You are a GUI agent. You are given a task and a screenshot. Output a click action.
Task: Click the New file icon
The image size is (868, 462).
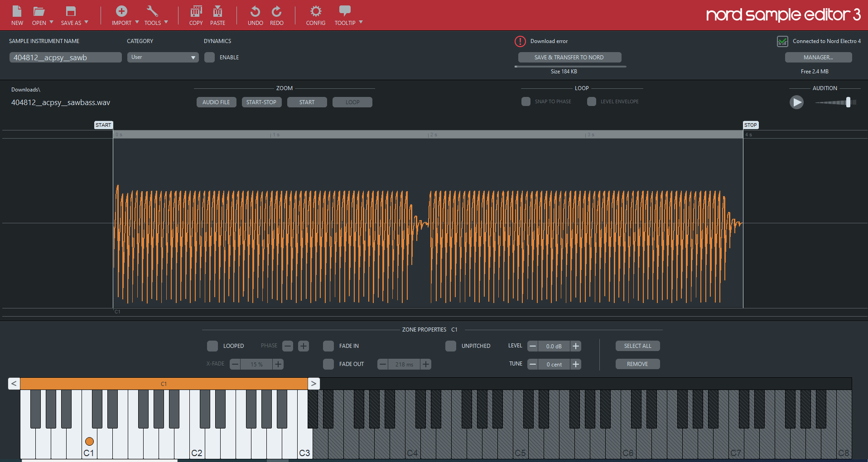pos(17,12)
